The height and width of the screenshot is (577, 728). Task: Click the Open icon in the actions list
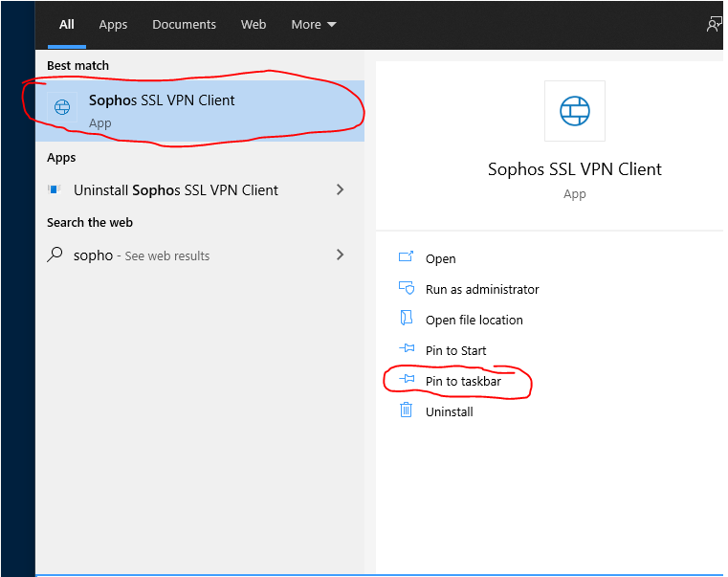coord(406,257)
